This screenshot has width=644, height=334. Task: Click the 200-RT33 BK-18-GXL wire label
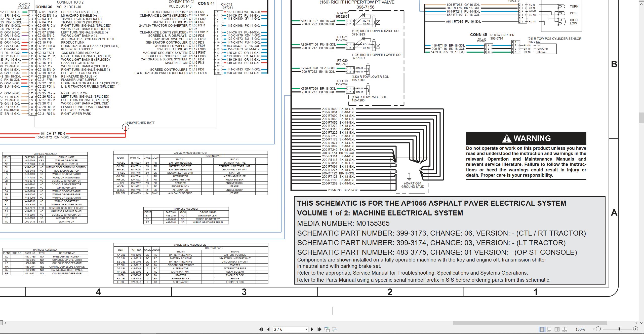(x=343, y=190)
